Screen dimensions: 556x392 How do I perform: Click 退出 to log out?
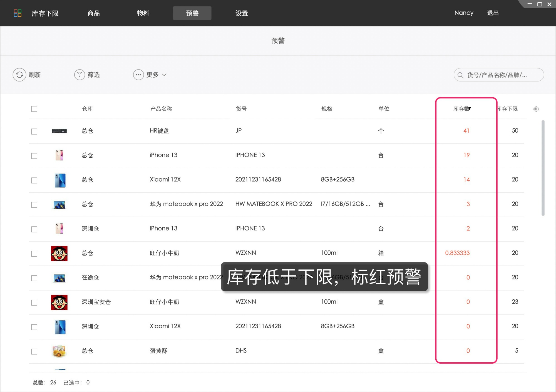point(493,13)
